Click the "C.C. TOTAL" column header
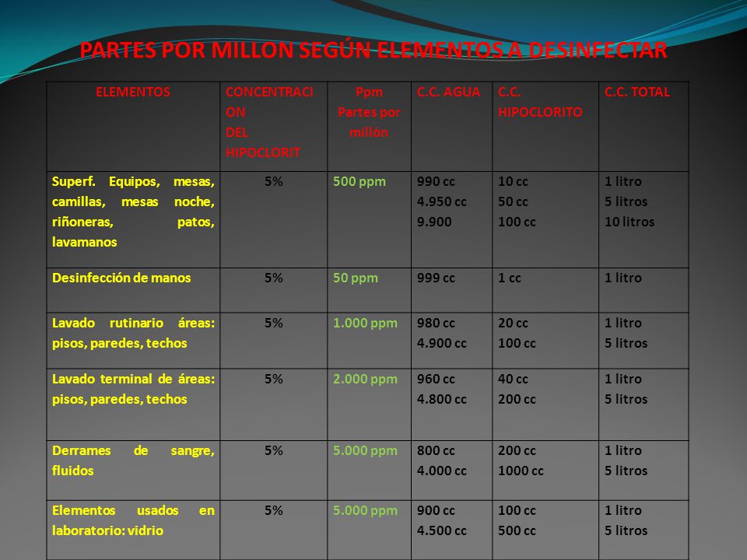 pos(637,92)
